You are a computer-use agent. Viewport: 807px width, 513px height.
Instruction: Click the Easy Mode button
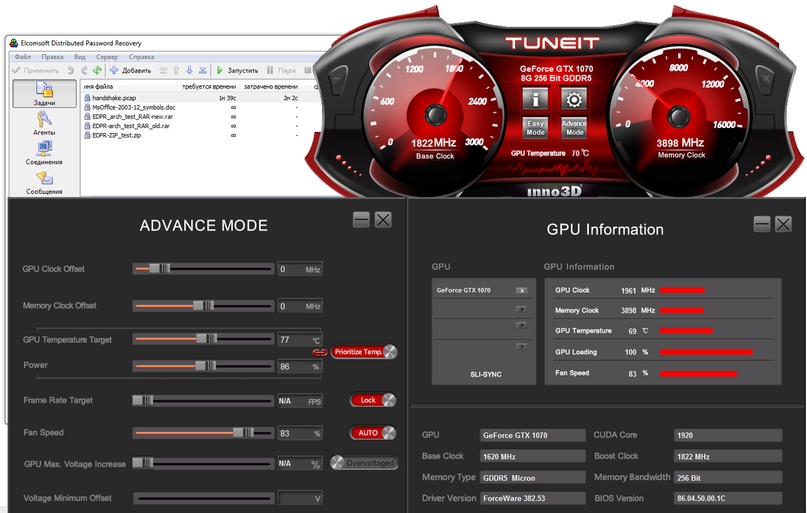535,128
